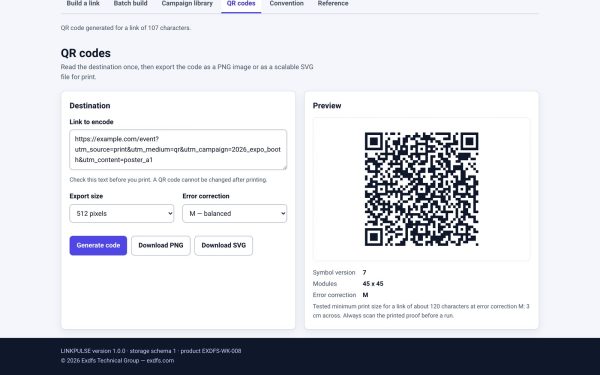Click the QR codes page heading
600x375 pixels.
[x=86, y=53]
